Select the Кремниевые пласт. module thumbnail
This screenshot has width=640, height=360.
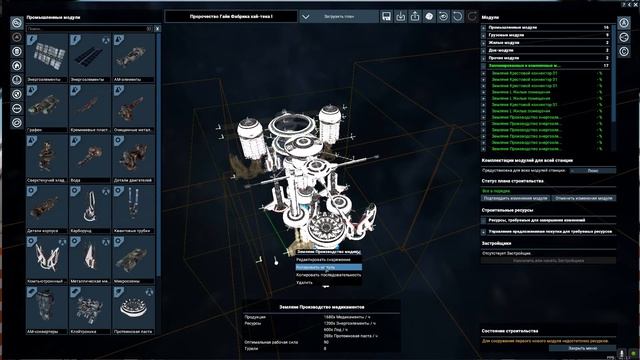pos(90,109)
